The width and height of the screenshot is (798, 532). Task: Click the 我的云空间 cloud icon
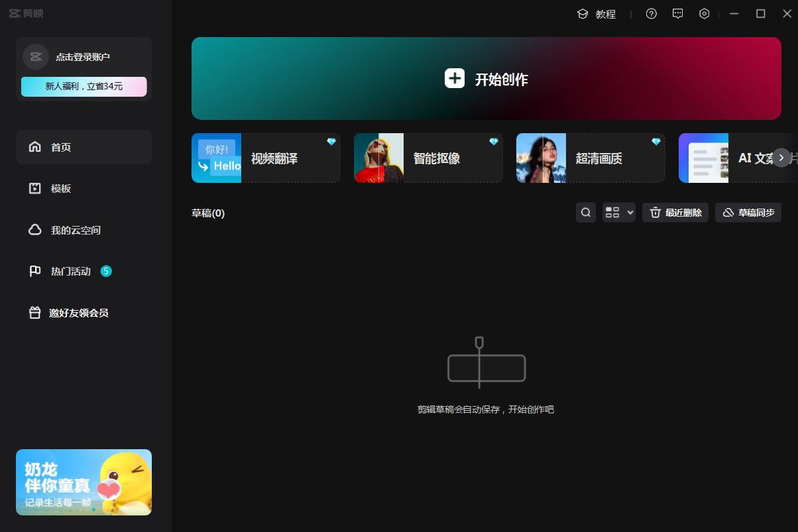34,230
